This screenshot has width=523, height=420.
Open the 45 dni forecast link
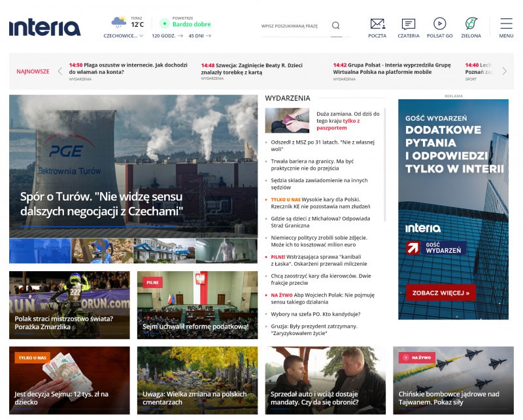[x=199, y=36]
